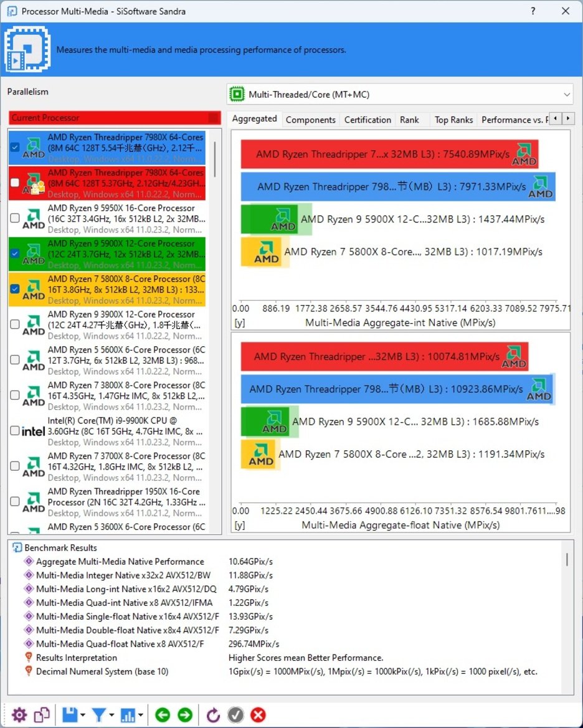Click the lightbulb icon beside Results Interpretation
This screenshot has height=728, width=583.
point(29,658)
